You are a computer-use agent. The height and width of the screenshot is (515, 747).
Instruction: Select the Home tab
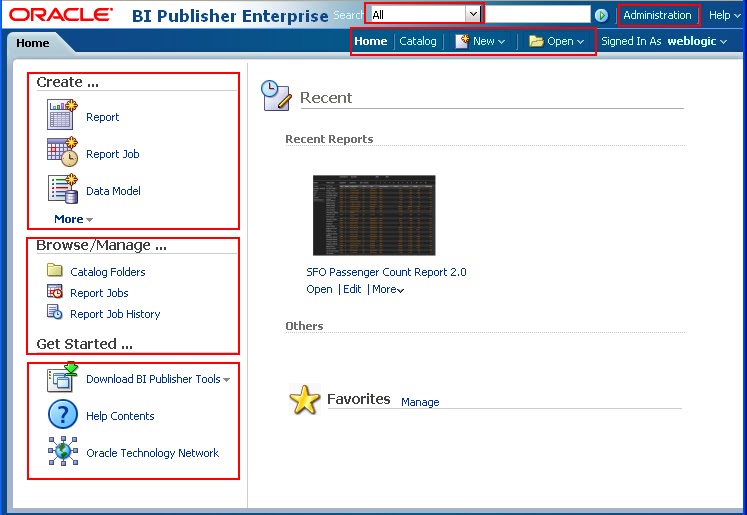33,43
